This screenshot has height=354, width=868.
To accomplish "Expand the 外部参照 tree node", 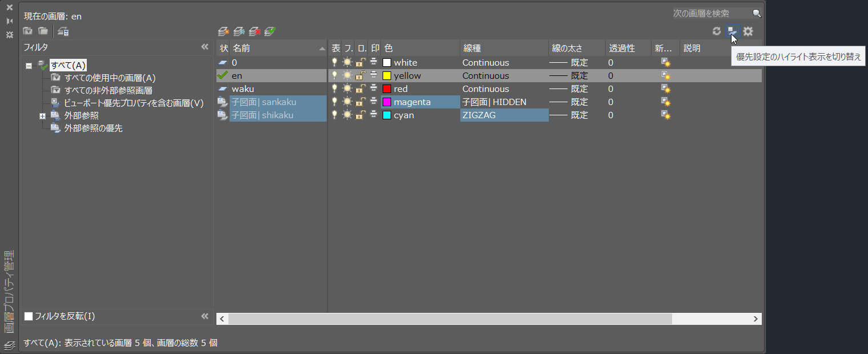I will pos(42,116).
